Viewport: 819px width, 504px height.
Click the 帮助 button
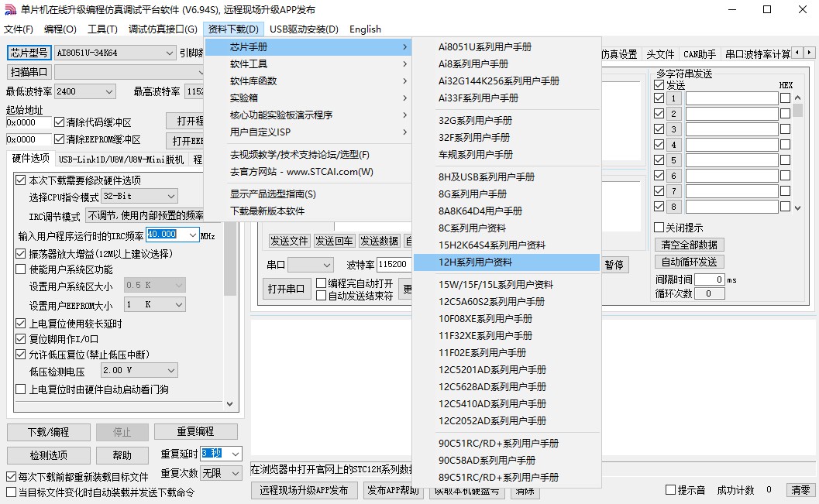click(122, 455)
